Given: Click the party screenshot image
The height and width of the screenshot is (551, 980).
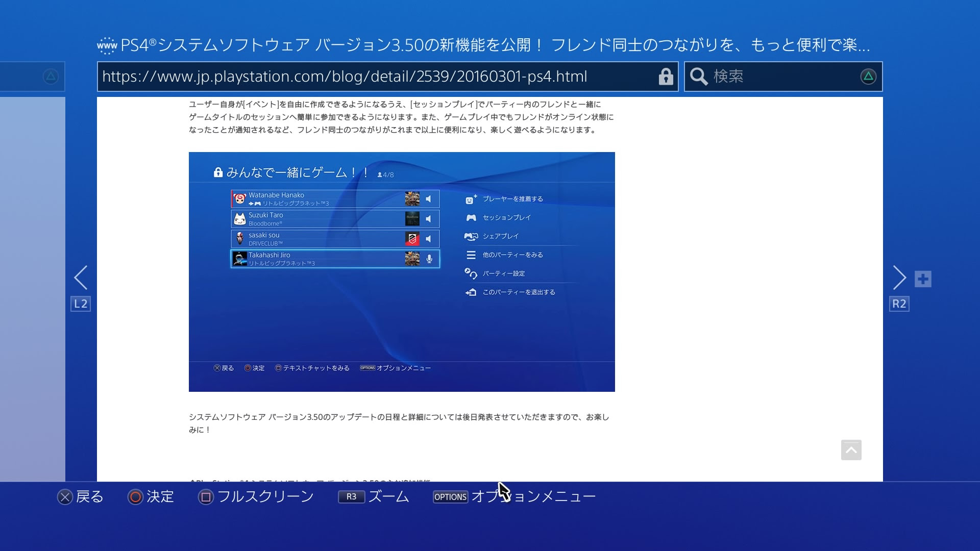Looking at the screenshot, I should point(402,272).
